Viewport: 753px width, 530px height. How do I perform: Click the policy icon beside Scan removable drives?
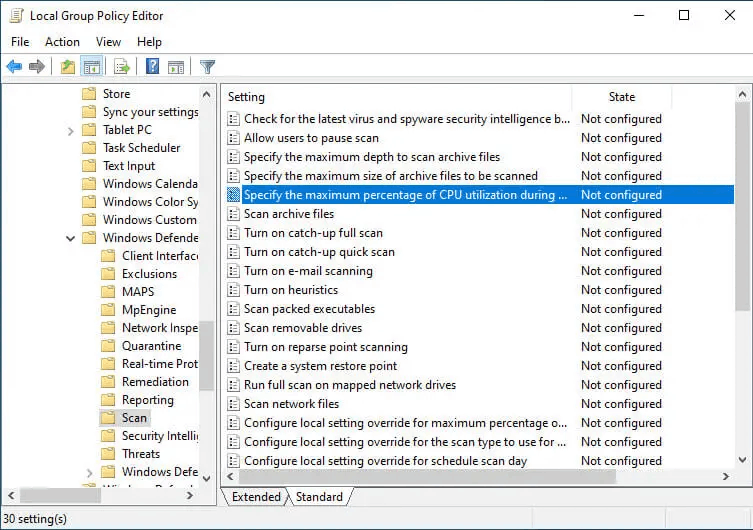tap(233, 328)
